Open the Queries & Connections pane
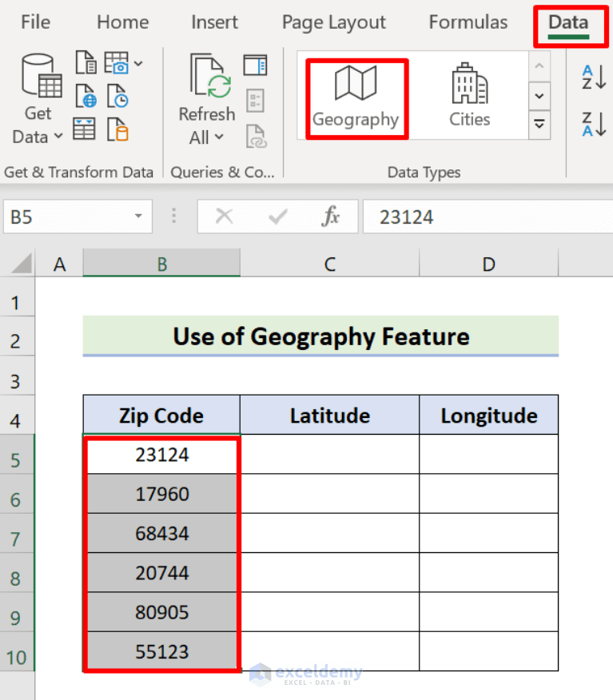 tap(255, 64)
